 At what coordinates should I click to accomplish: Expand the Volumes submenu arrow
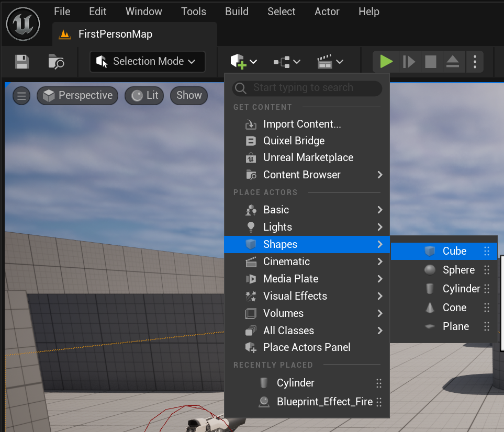380,313
